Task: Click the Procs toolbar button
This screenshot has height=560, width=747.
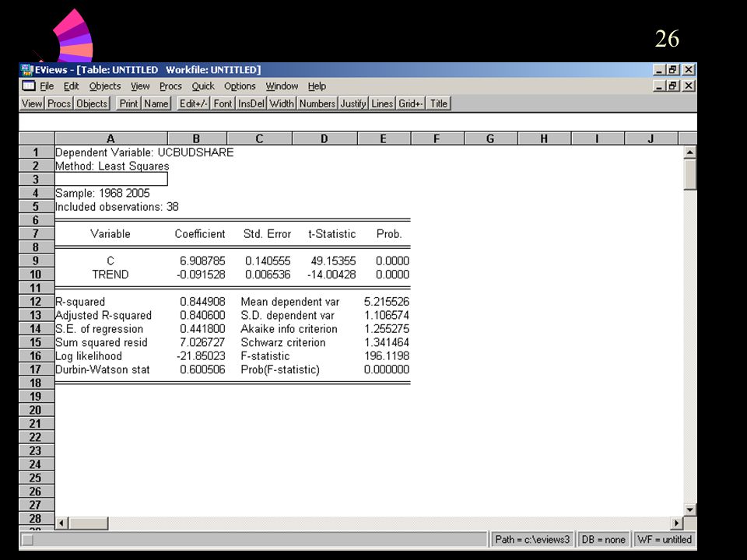Action: (x=59, y=103)
